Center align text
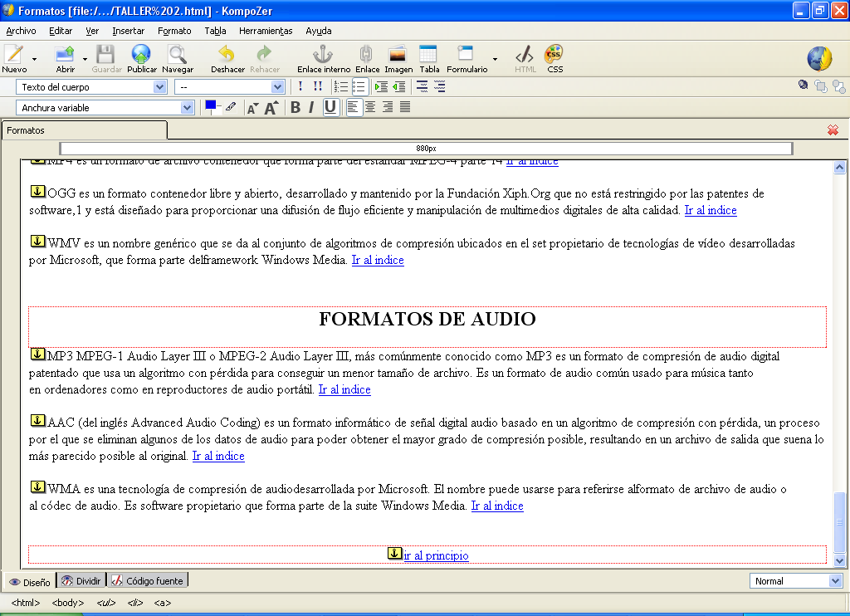This screenshot has height=616, width=850. pos(370,107)
